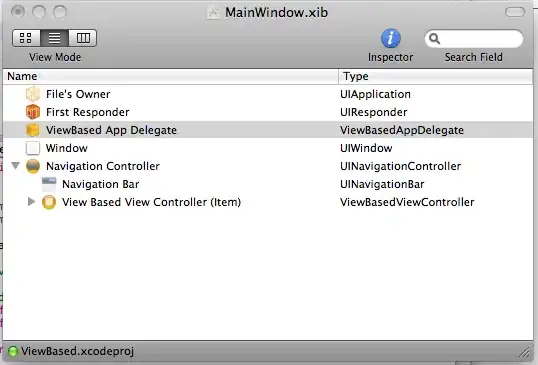The image size is (538, 365).
Task: Click the ViewBasedViewController type cell
Action: point(407,202)
